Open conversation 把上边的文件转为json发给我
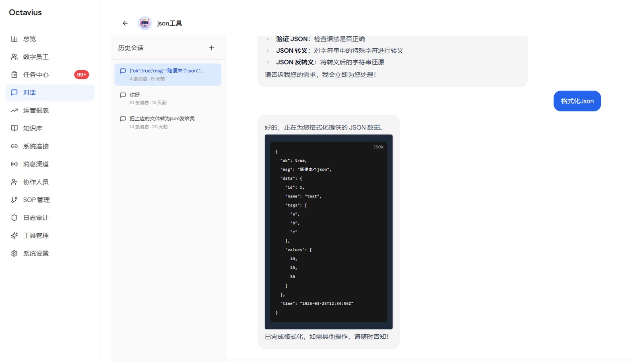Viewport: 644px width, 362px height. 168,122
